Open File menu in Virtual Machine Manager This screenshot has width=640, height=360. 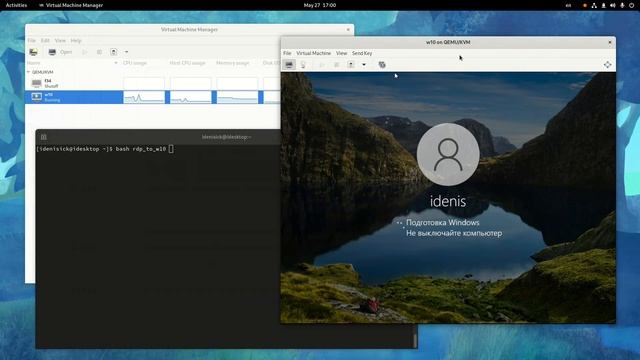point(31,40)
